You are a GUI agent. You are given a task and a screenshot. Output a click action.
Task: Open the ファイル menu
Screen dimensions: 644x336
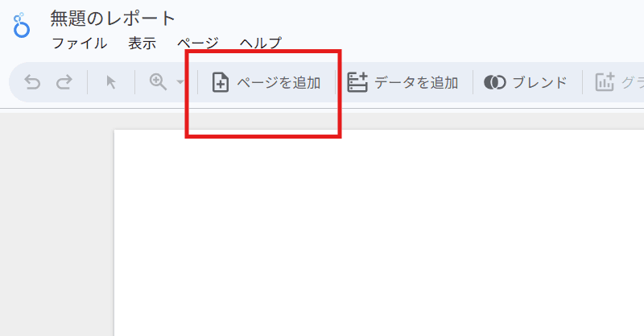[x=80, y=44]
